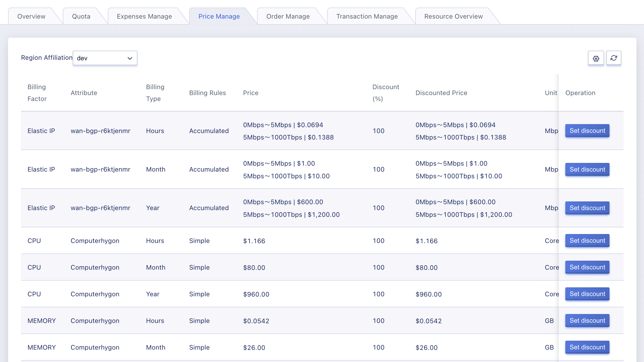Click the Region Affiliation label

coord(47,58)
